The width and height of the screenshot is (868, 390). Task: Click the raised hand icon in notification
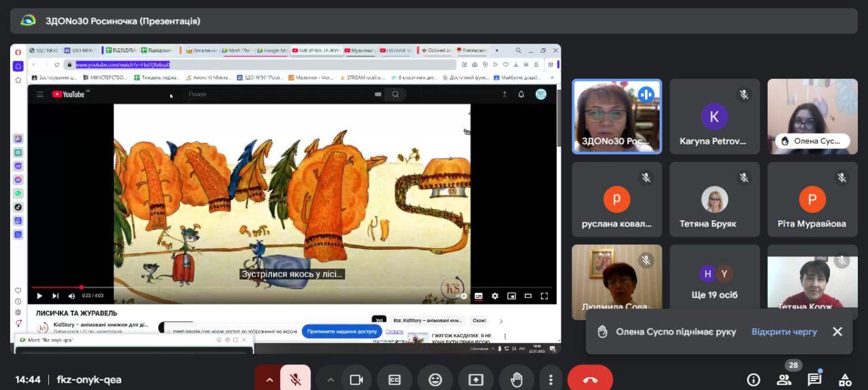(x=602, y=332)
